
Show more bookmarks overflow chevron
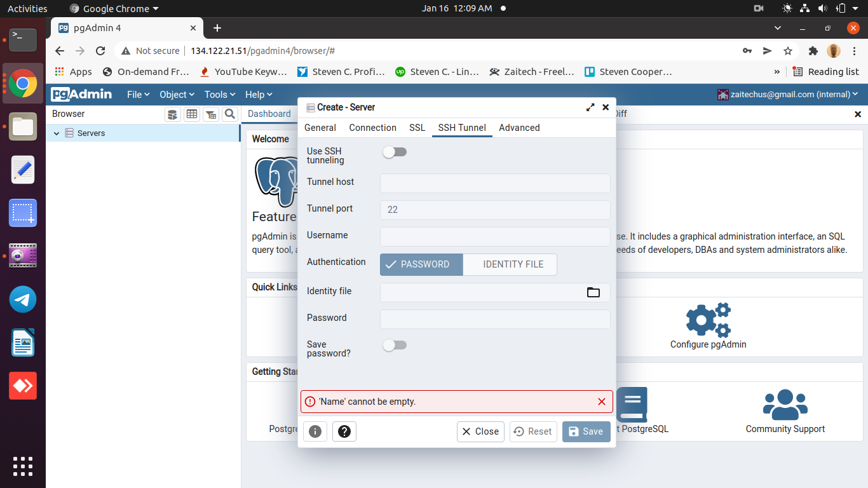point(776,72)
